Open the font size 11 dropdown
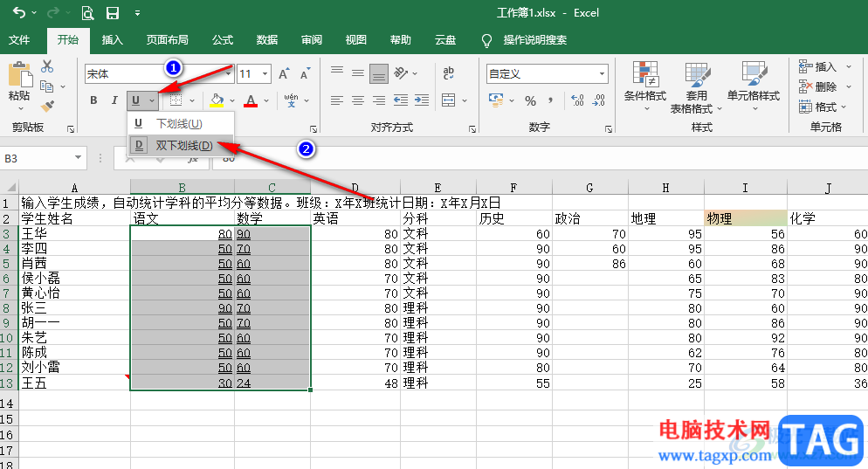This screenshot has width=868, height=469. 265,73
